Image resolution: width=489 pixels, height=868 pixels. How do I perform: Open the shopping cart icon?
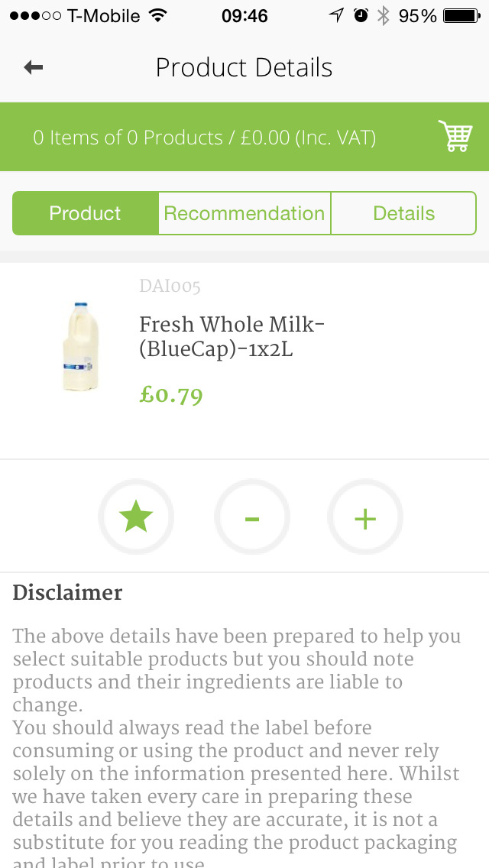455,136
